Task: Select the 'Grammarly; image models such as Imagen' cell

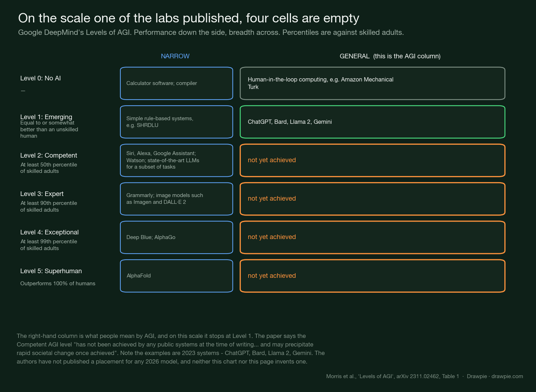Action: point(177,198)
